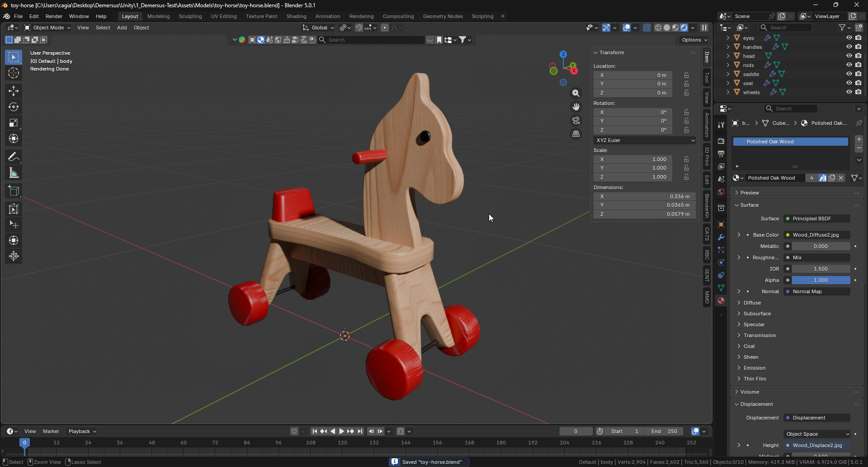Viewport: 868px width, 467px height.
Task: Click the Wood_Diffuse2.jpg base color button
Action: (x=817, y=235)
